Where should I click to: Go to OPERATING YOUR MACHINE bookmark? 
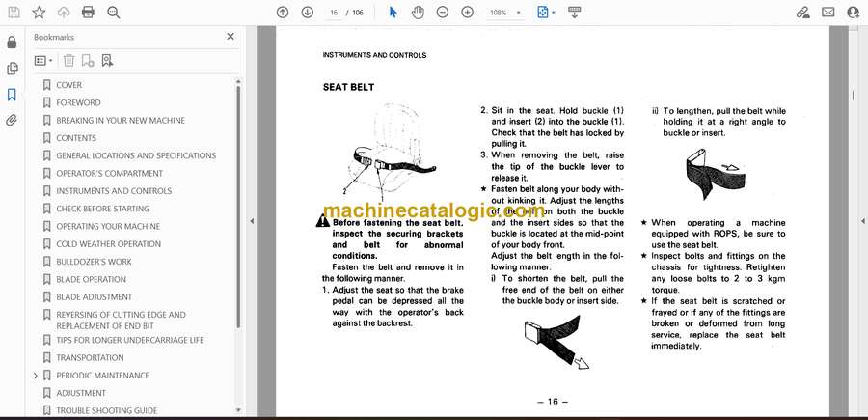tap(108, 227)
